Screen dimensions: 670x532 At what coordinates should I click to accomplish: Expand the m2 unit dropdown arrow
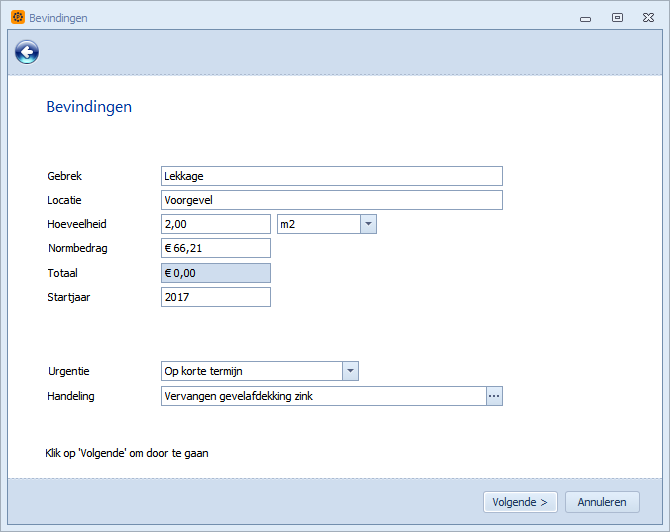(367, 224)
